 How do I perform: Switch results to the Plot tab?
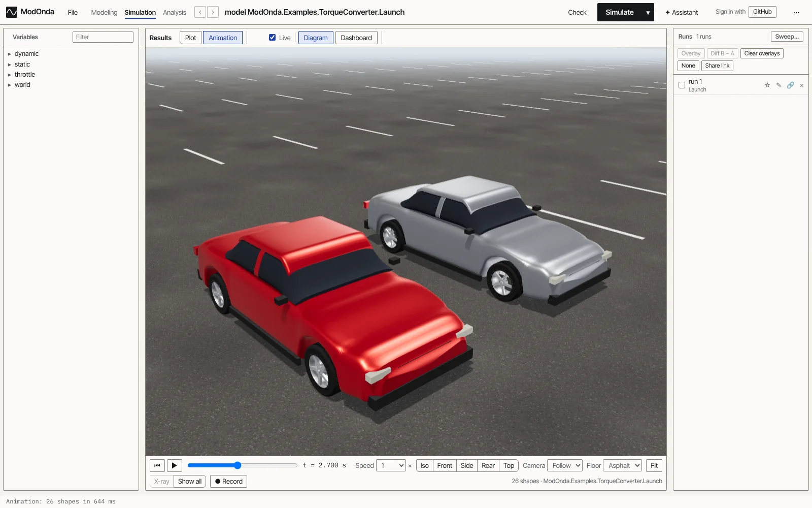[x=190, y=38]
